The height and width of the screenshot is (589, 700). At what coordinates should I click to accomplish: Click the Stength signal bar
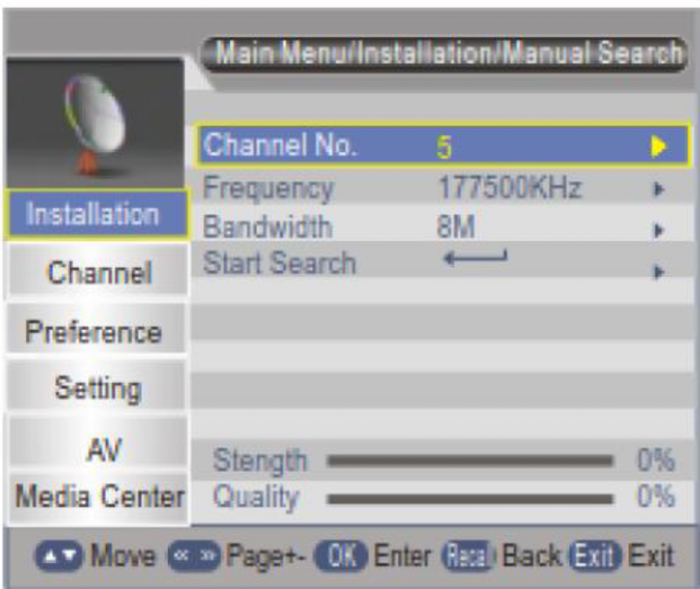pos(470,459)
